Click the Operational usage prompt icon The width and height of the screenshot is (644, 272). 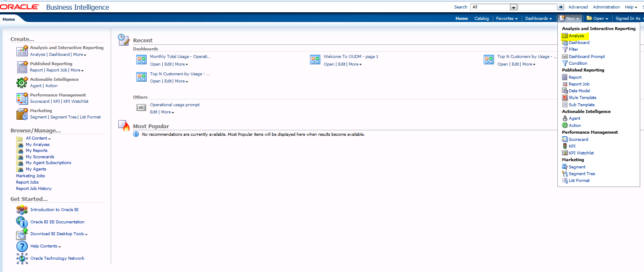141,108
